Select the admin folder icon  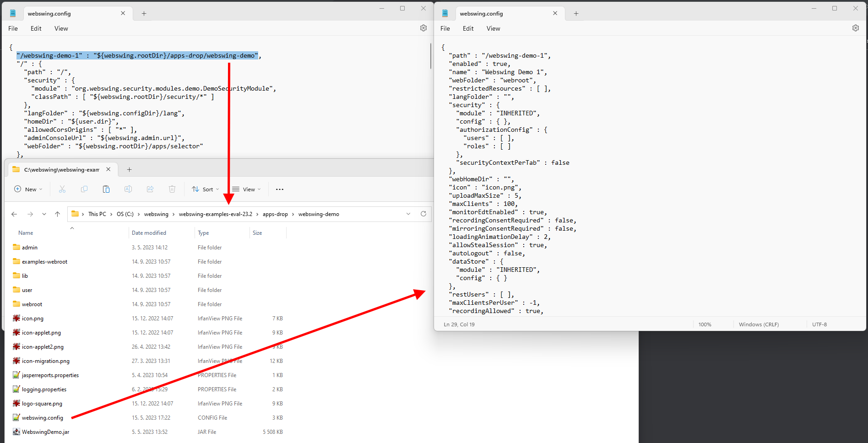tap(16, 247)
